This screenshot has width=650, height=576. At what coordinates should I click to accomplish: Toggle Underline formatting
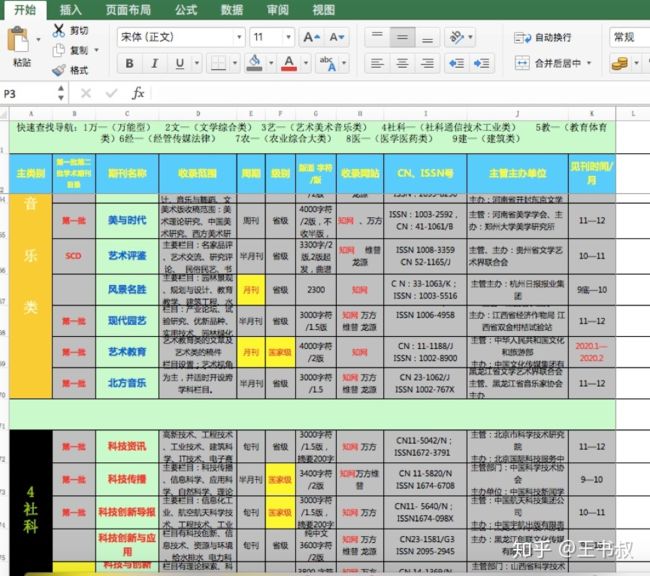[179, 63]
